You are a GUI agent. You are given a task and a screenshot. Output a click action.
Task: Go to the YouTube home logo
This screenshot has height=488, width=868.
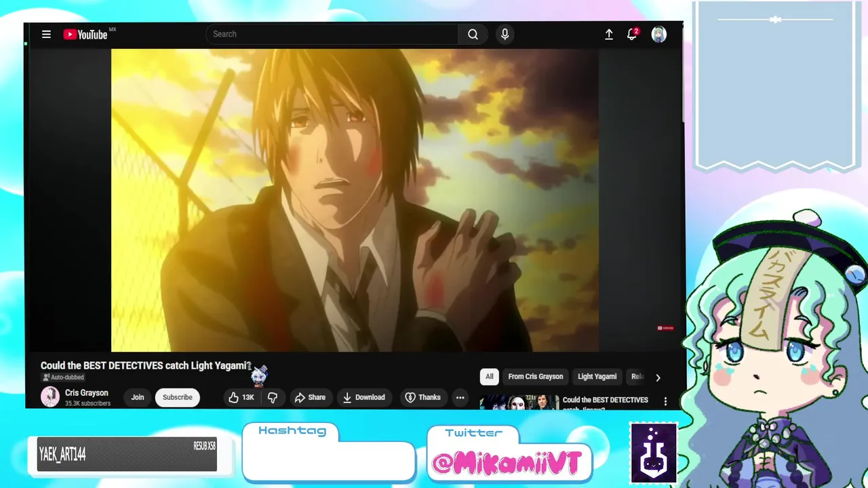[x=86, y=34]
